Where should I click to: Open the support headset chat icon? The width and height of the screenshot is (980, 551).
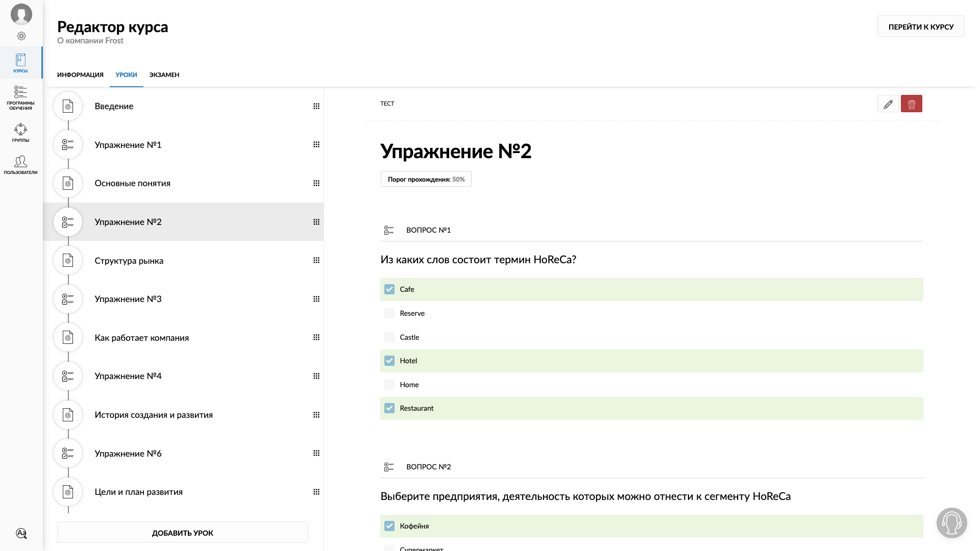[951, 522]
